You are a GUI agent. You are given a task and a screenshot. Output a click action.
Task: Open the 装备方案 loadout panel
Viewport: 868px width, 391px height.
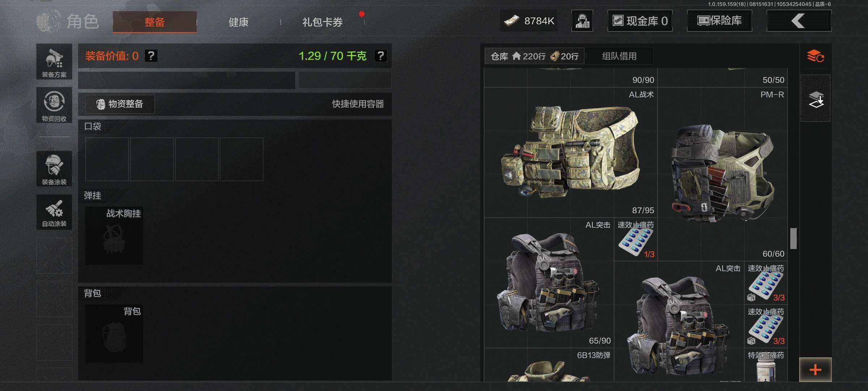coord(54,62)
